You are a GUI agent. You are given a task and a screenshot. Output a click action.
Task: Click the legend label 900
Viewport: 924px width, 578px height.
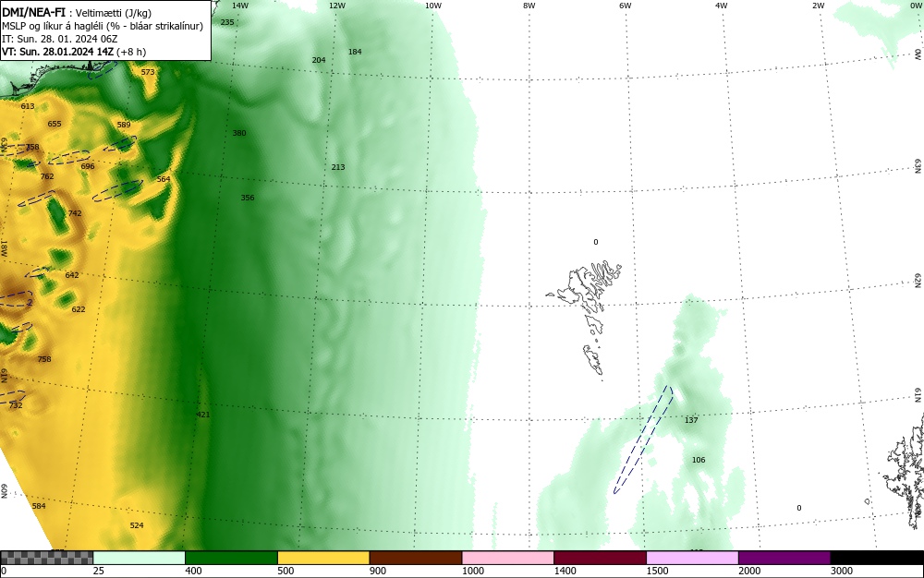click(378, 571)
